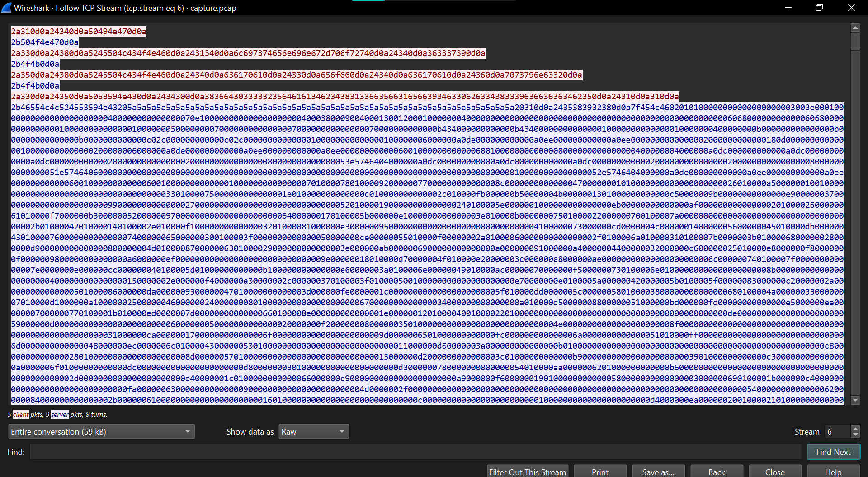Click server line 2b504f4e470d0a
This screenshot has width=868, height=477.
[x=45, y=42]
